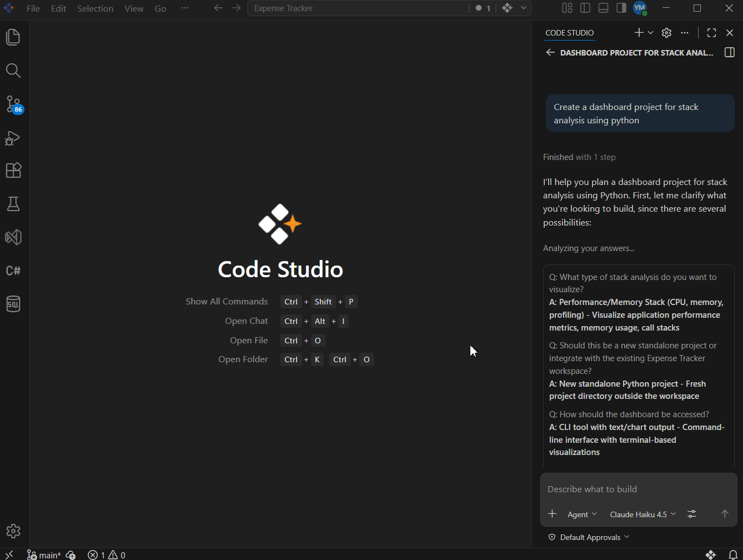Click the Code Studio settings gear in panel header
The width and height of the screenshot is (743, 560).
coord(667,33)
